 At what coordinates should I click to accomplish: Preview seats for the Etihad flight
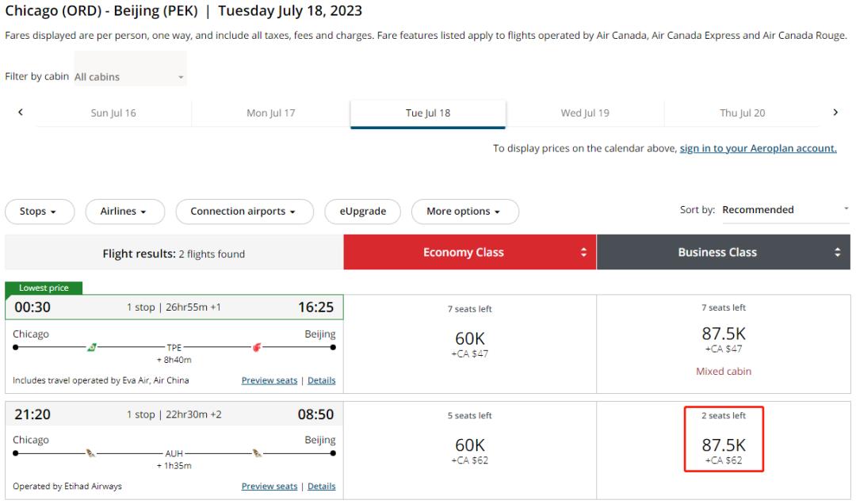[269, 487]
